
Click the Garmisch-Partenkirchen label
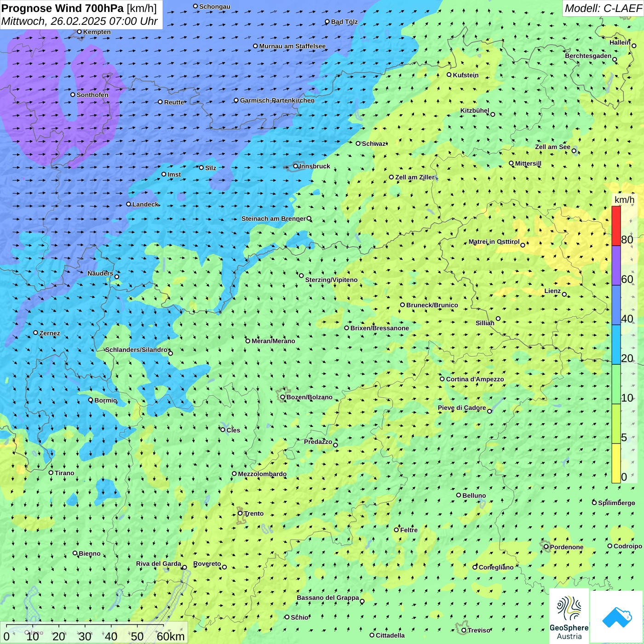coord(277,100)
